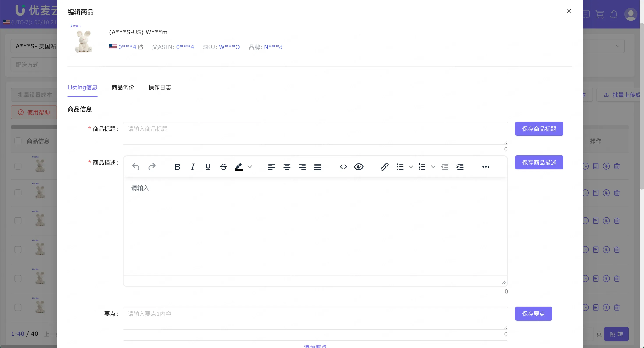Switch to 操作日志 tab

(159, 87)
